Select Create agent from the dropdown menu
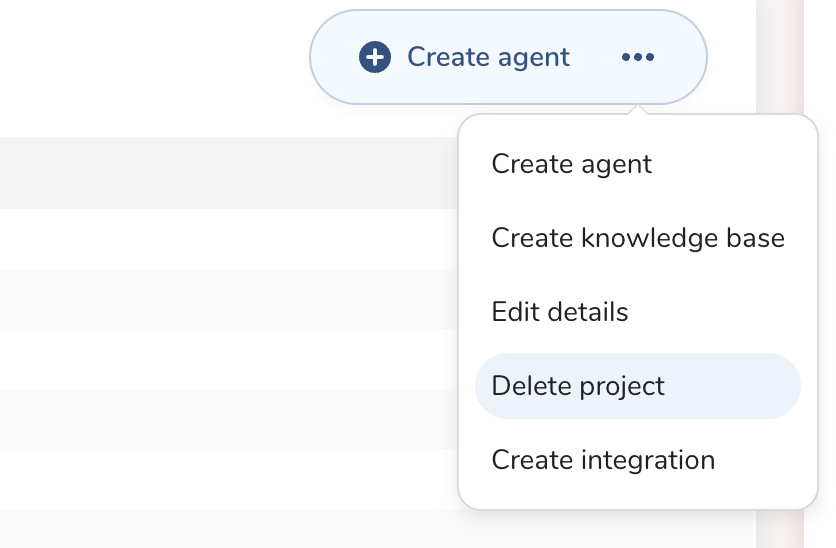Screen dimensions: 836x548 tap(571, 164)
